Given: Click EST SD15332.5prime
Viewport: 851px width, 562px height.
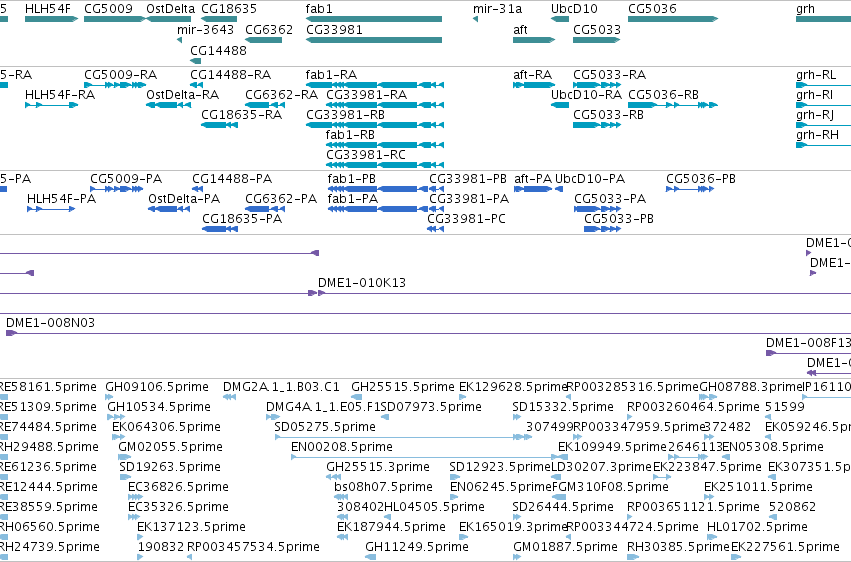Looking at the screenshot, I should (x=563, y=407).
